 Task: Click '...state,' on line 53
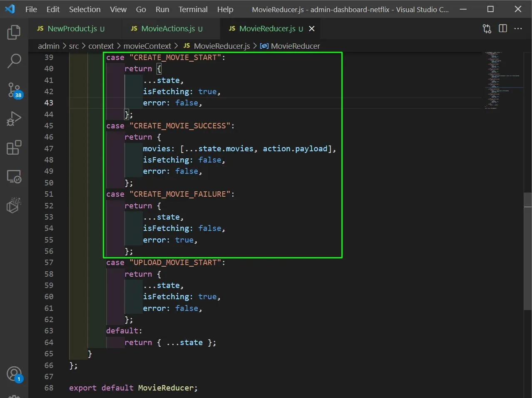(163, 217)
